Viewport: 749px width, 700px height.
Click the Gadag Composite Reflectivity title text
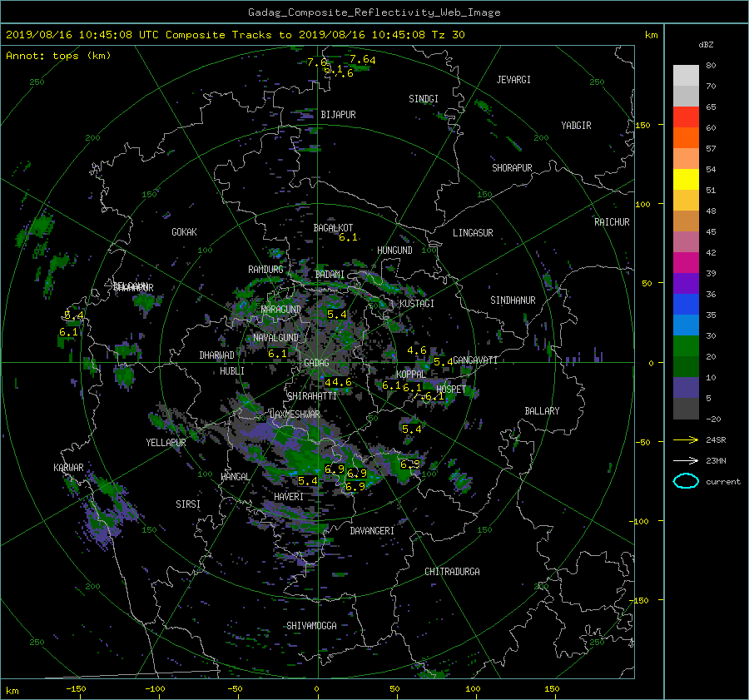(x=374, y=12)
